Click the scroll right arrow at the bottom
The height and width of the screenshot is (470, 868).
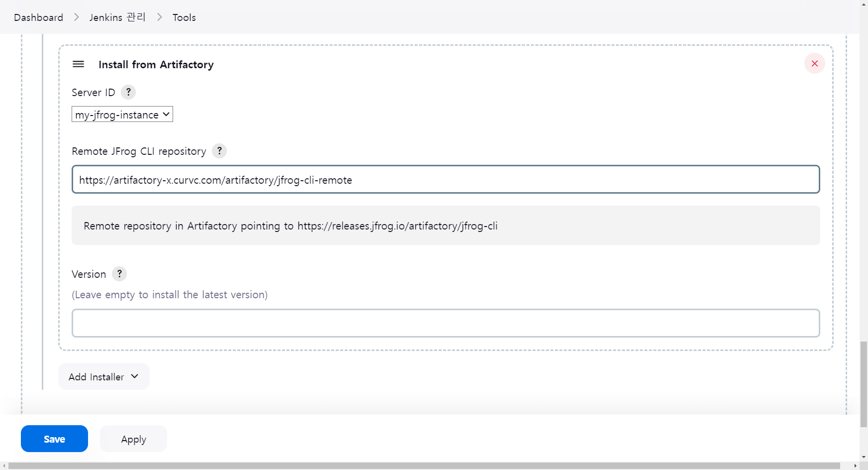point(855,466)
